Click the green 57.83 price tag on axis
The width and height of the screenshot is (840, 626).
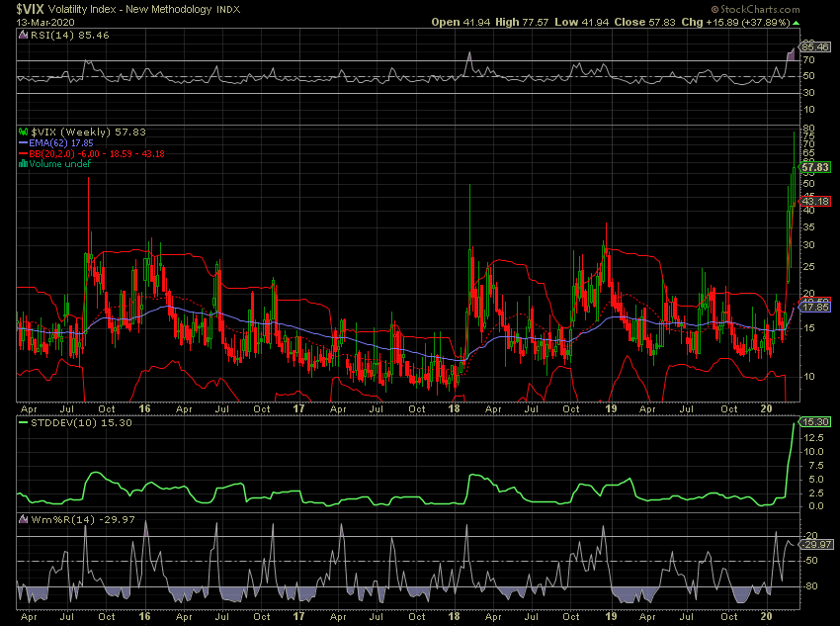click(815, 168)
